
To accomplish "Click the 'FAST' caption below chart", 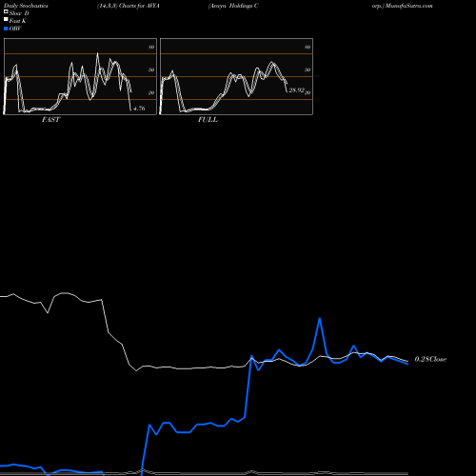I will [x=50, y=120].
